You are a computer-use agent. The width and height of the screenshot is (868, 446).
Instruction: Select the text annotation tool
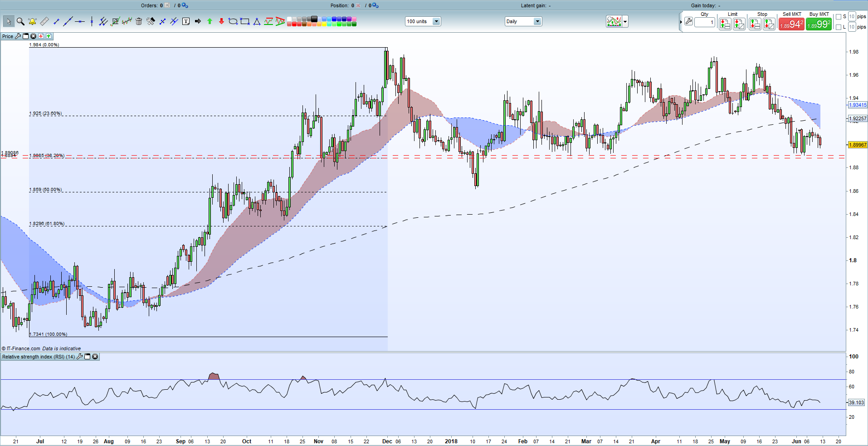[x=186, y=21]
